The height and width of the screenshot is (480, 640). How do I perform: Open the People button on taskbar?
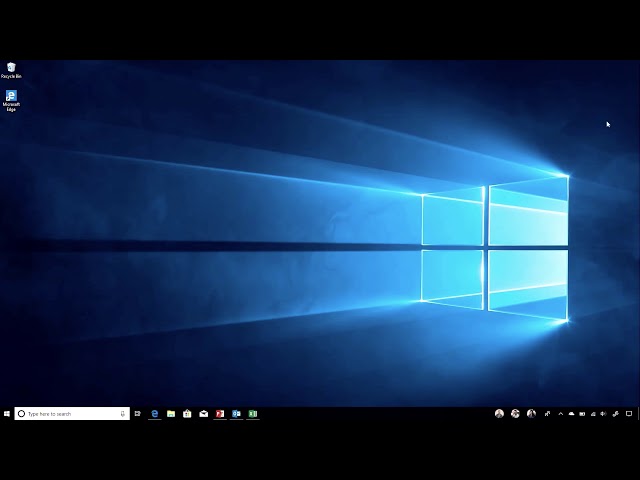(x=547, y=413)
